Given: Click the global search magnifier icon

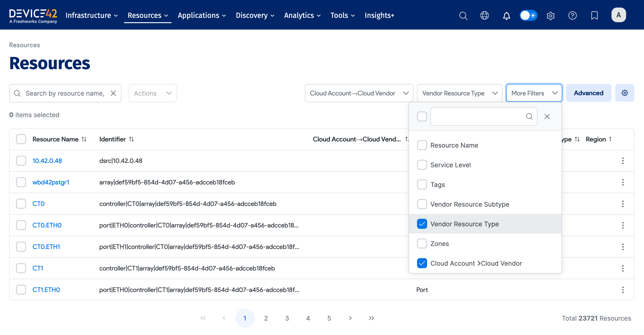Looking at the screenshot, I should click(x=463, y=16).
